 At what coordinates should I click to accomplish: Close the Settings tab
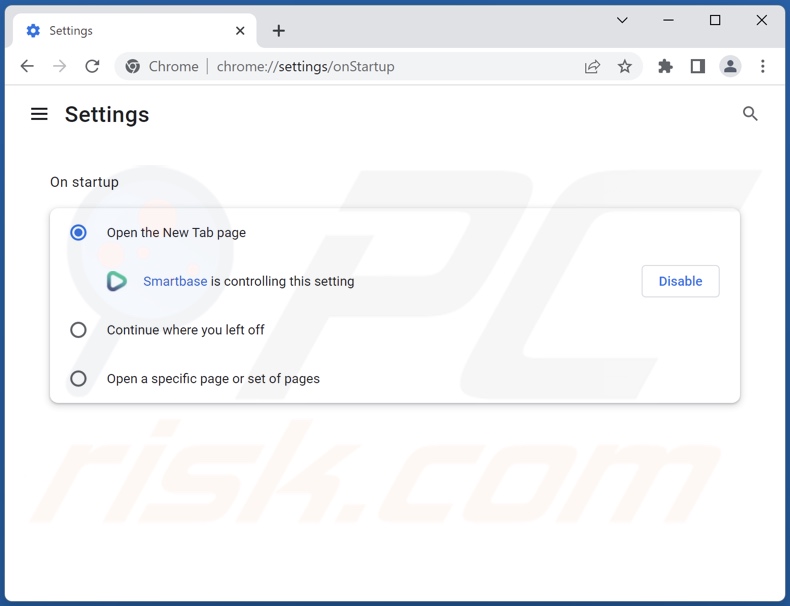point(240,31)
